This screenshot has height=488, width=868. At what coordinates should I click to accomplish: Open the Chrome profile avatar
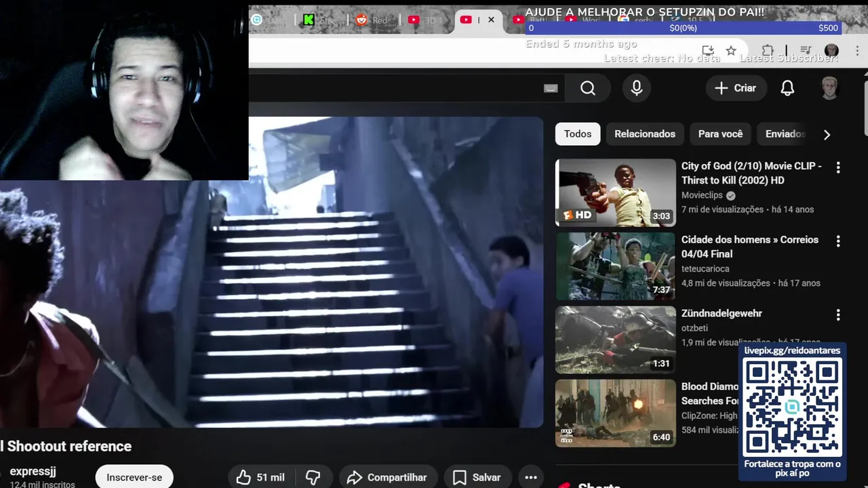[831, 51]
